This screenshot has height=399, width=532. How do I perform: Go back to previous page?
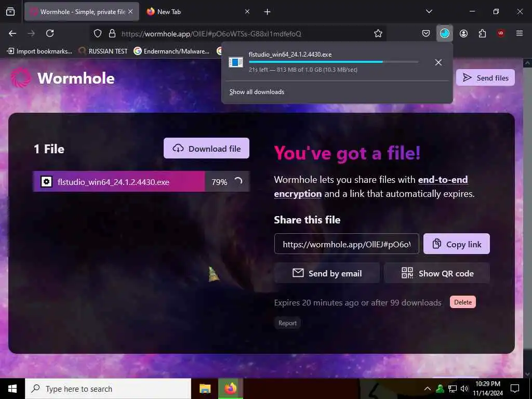(x=12, y=33)
